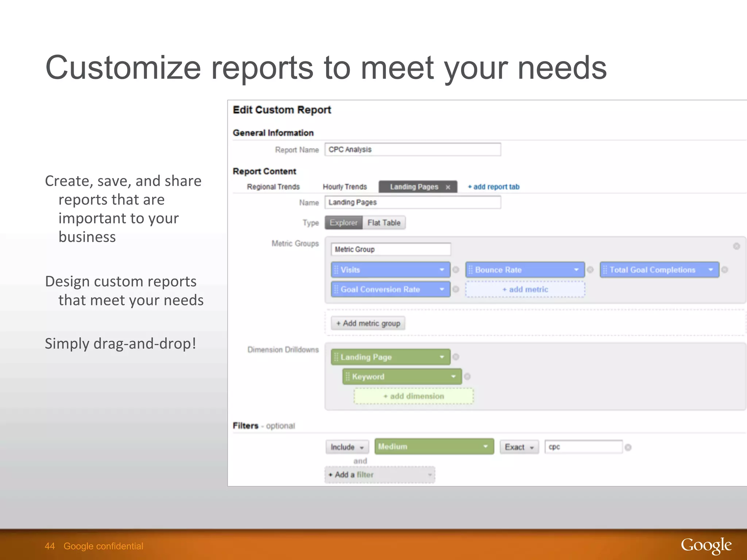Grab the Bounce Rate drag handle
747x560 pixels.
point(471,270)
